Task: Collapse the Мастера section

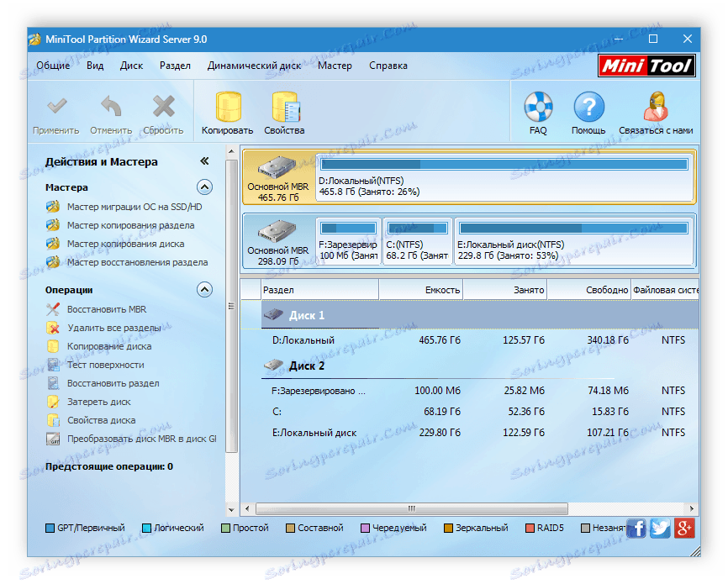Action: [204, 187]
